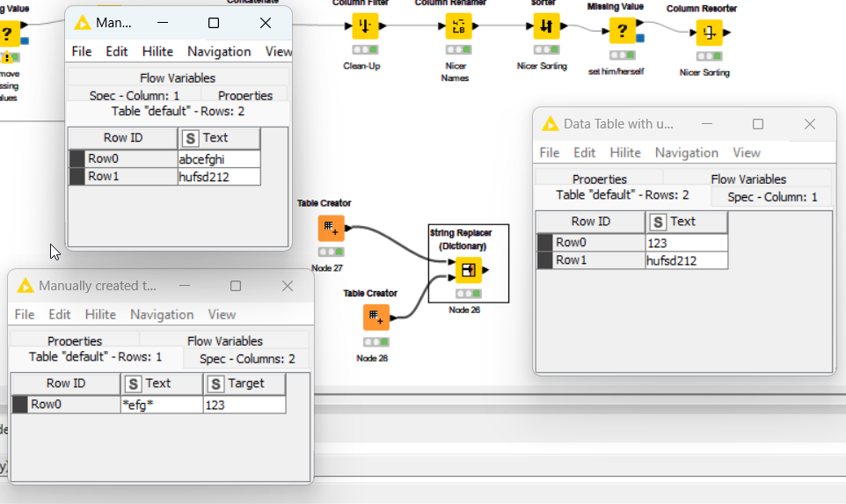The width and height of the screenshot is (846, 504).
Task: Select cell containing abcefghi
Action: click(x=219, y=159)
